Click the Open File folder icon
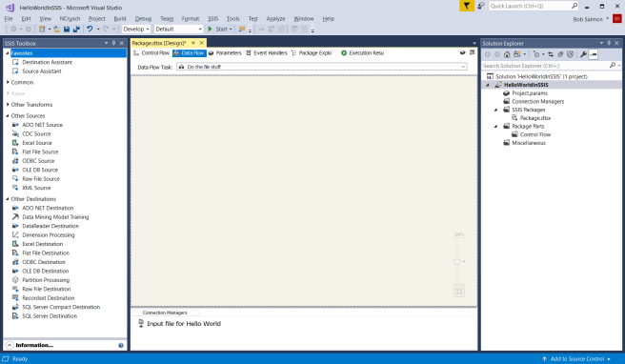 (56, 29)
